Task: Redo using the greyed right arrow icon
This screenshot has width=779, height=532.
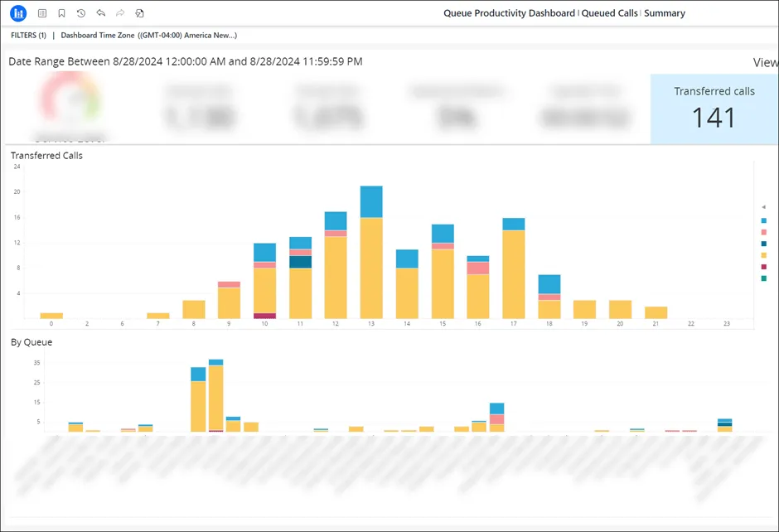Action: [x=120, y=13]
